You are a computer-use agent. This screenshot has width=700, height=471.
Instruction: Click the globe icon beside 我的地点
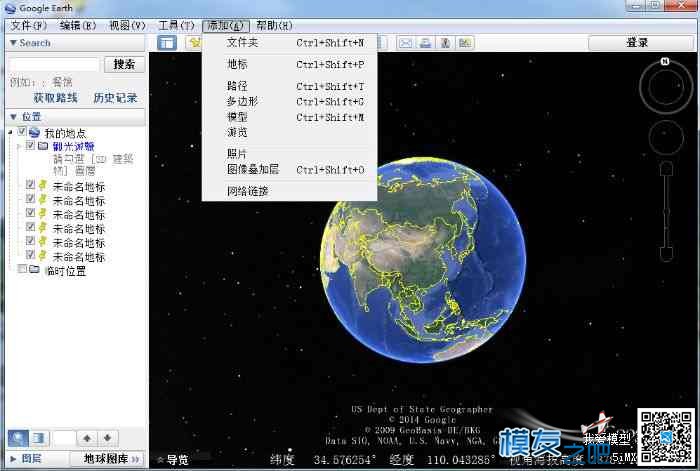click(34, 133)
